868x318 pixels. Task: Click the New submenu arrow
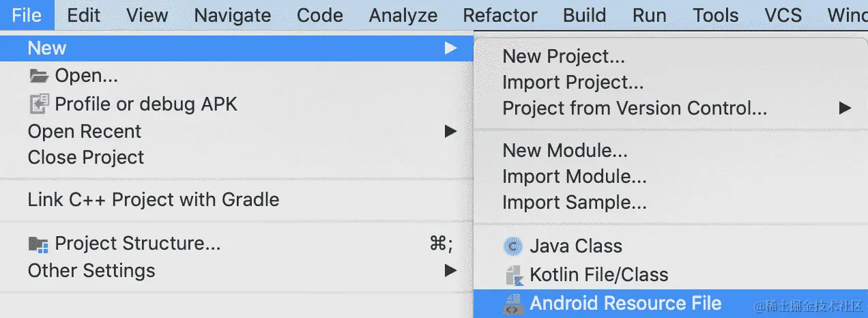tap(450, 48)
